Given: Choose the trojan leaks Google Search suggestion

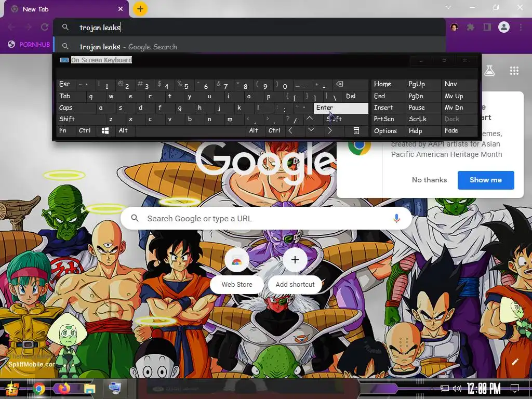Looking at the screenshot, I should click(249, 46).
